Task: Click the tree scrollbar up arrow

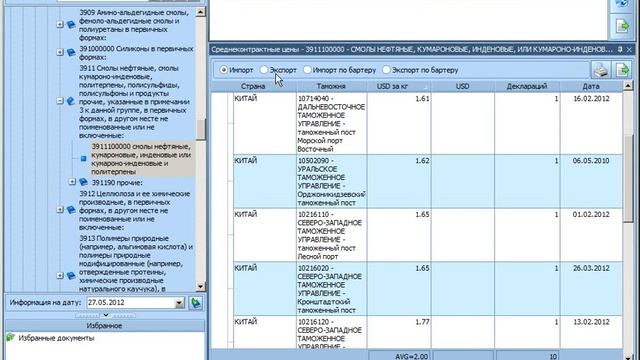Action: coord(200,12)
